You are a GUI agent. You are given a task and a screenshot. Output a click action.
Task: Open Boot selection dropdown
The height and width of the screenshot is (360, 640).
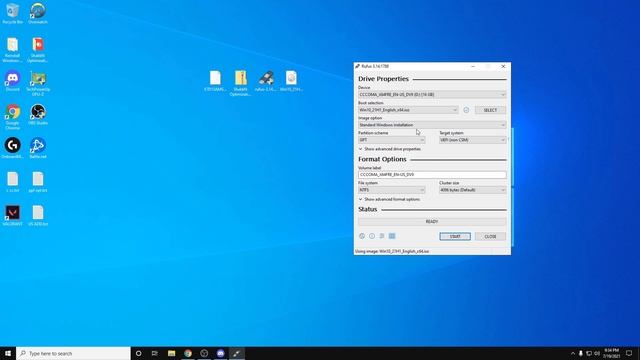(409, 110)
